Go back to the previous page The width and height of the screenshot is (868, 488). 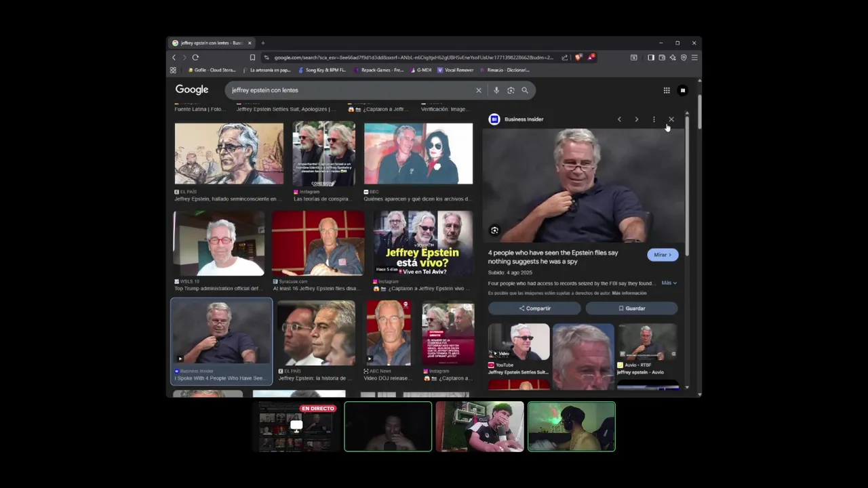point(174,58)
